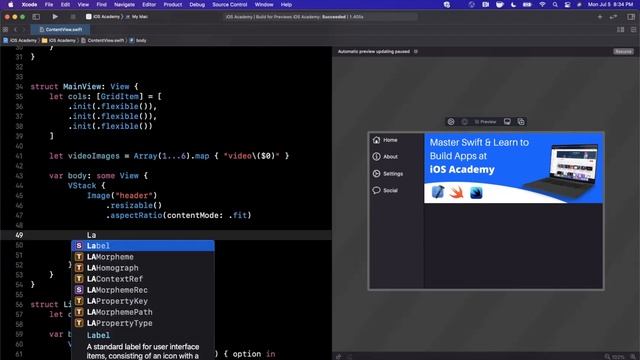Select LAContextRef autocomplete suggestion
The width and height of the screenshot is (640, 360).
tap(143, 279)
